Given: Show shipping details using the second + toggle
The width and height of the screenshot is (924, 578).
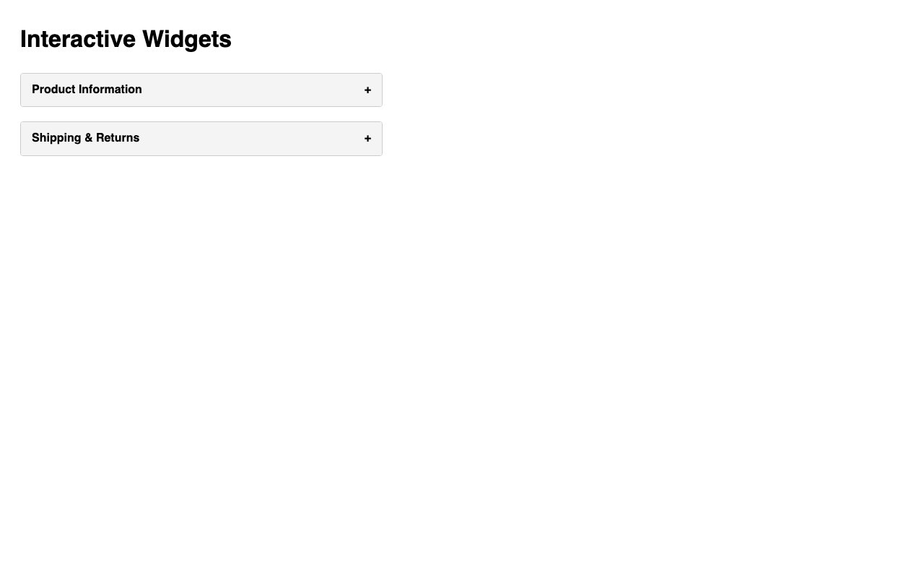Looking at the screenshot, I should [367, 139].
